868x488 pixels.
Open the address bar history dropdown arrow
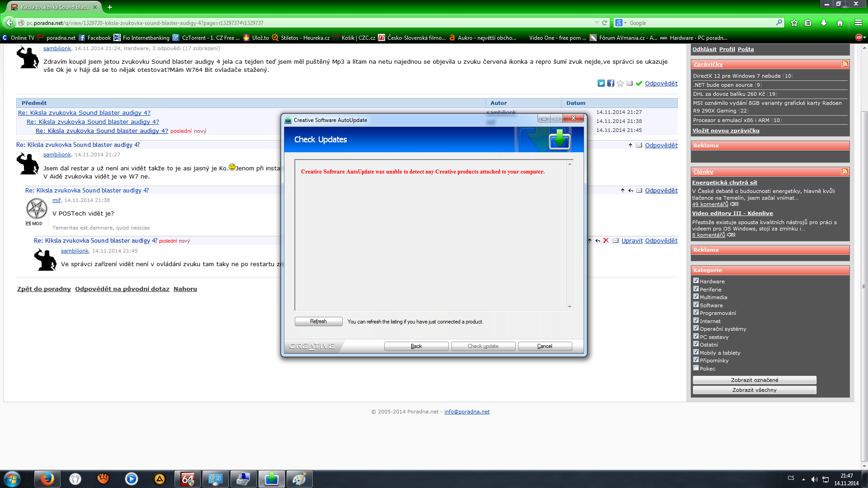coord(597,23)
